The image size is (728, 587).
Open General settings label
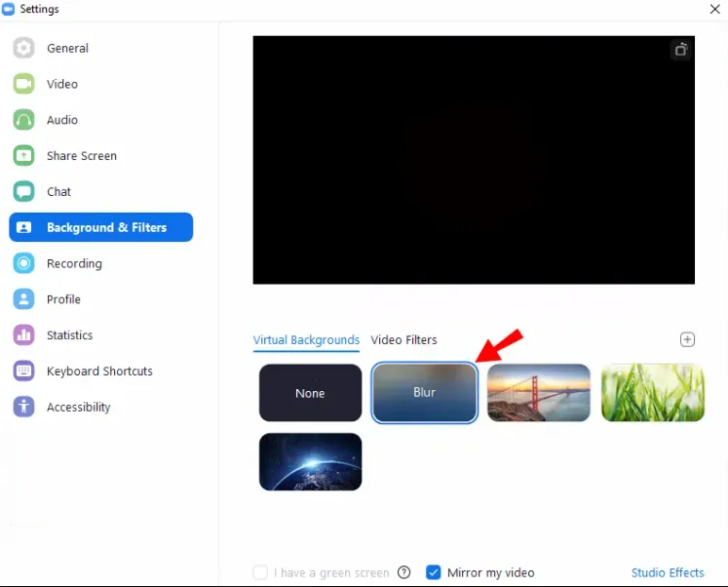click(67, 48)
